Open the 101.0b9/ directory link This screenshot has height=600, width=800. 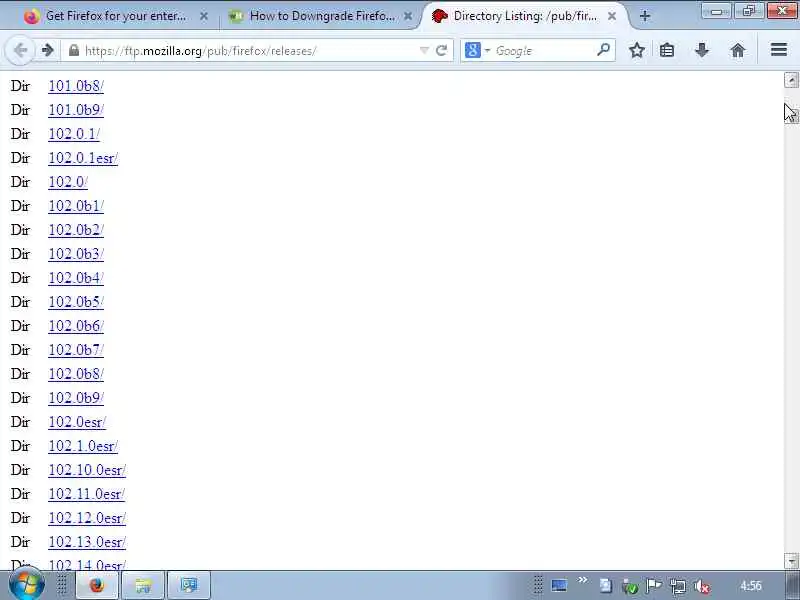pos(76,110)
